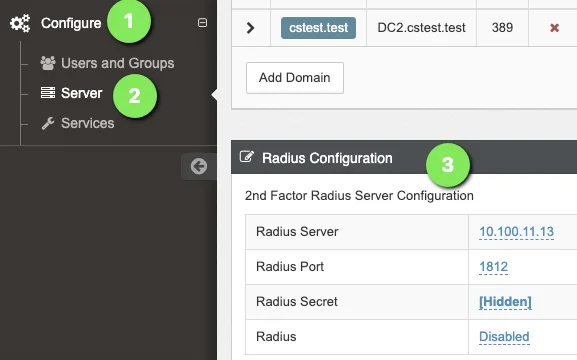Collapse sidebar with the left arrow button

[x=199, y=166]
